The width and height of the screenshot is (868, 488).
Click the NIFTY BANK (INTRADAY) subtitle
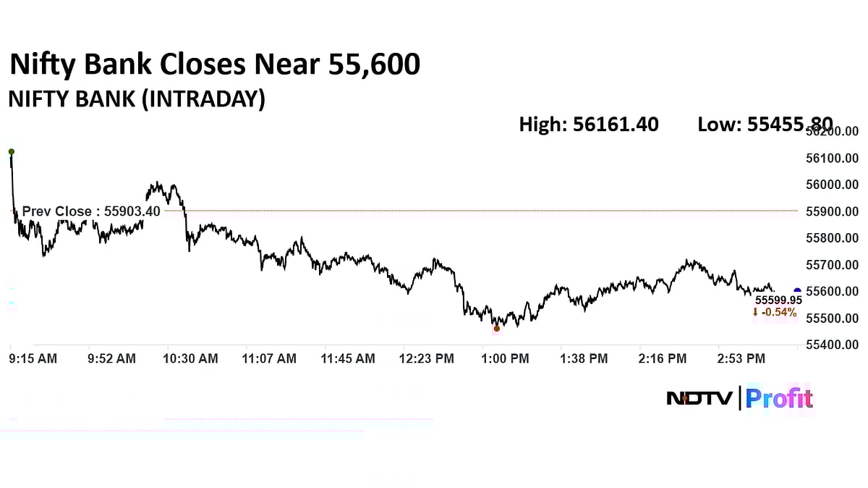click(136, 99)
